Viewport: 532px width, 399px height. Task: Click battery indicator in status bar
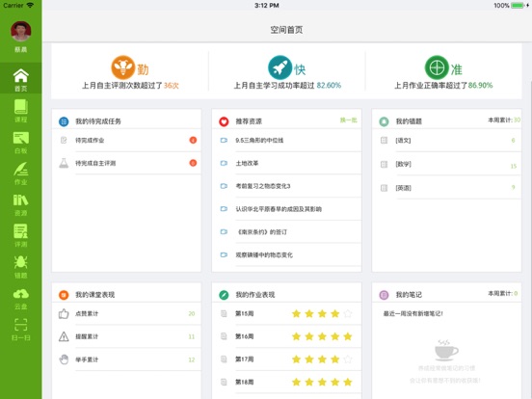point(519,6)
